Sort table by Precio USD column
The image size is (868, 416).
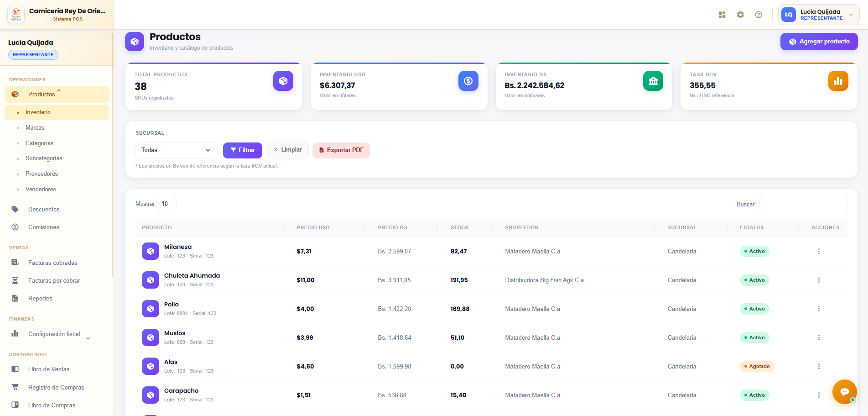pos(331,227)
